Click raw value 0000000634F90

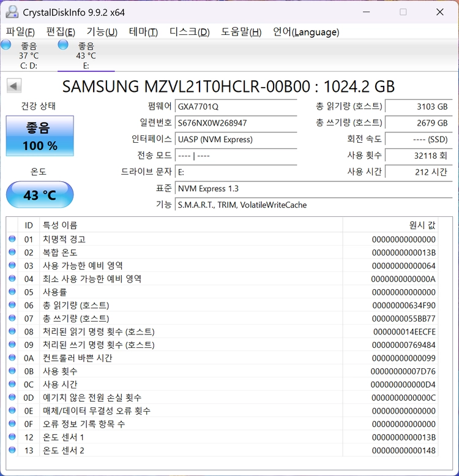[x=404, y=306]
